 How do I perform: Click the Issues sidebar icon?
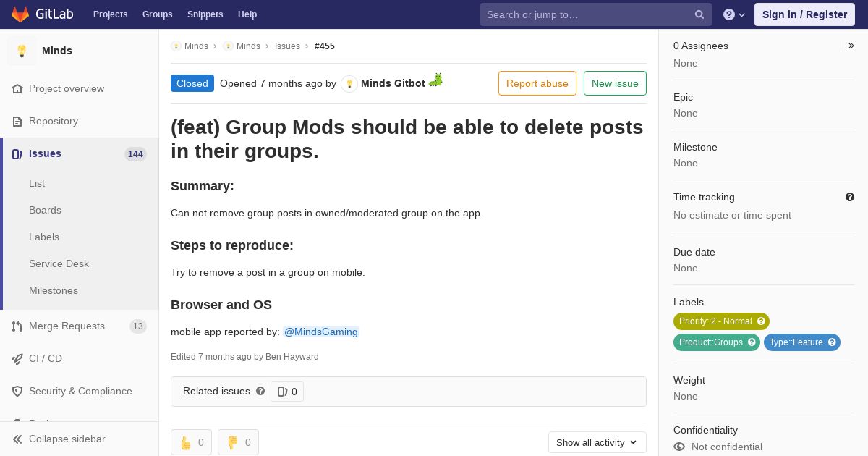click(17, 154)
